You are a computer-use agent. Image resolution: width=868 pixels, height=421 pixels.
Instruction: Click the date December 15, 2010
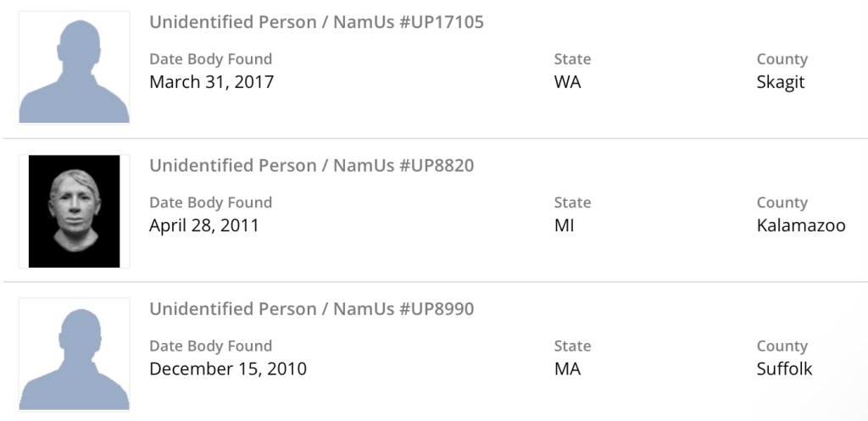tap(228, 368)
